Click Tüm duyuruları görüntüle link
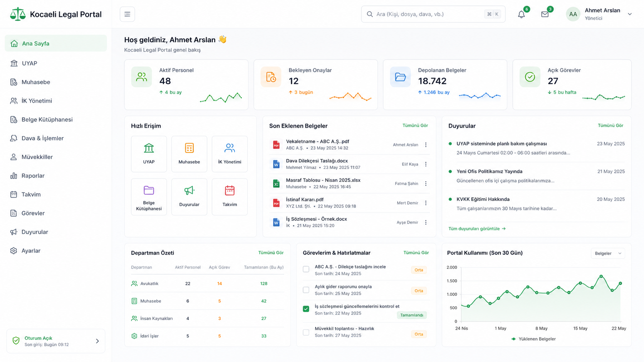The width and height of the screenshot is (644, 362). tap(477, 229)
